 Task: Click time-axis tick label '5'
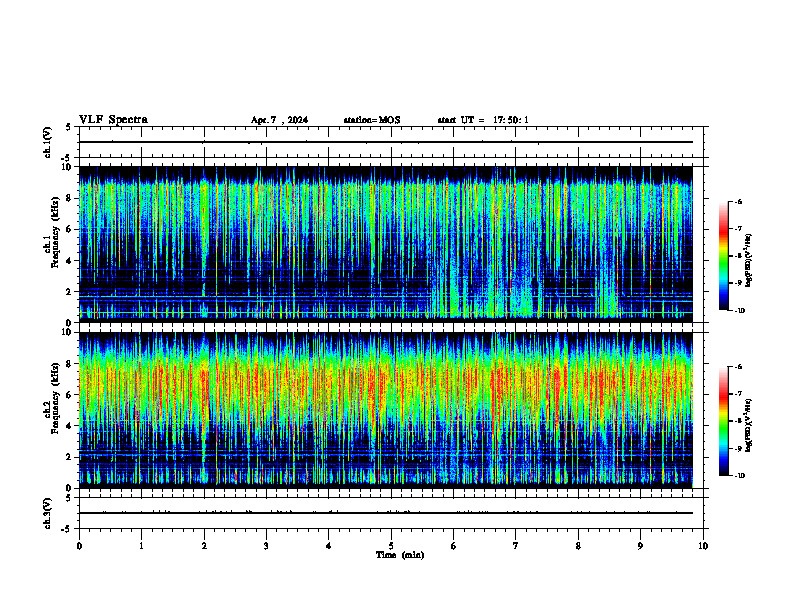[391, 546]
